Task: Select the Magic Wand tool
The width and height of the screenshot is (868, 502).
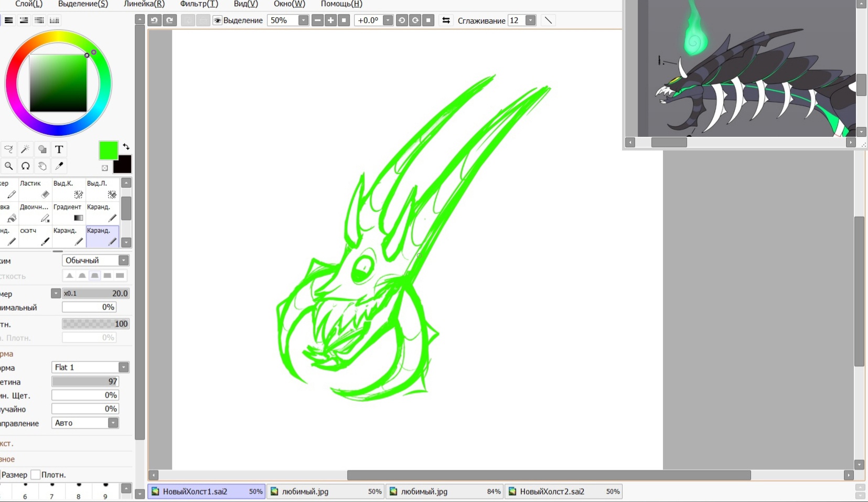Action: click(25, 149)
